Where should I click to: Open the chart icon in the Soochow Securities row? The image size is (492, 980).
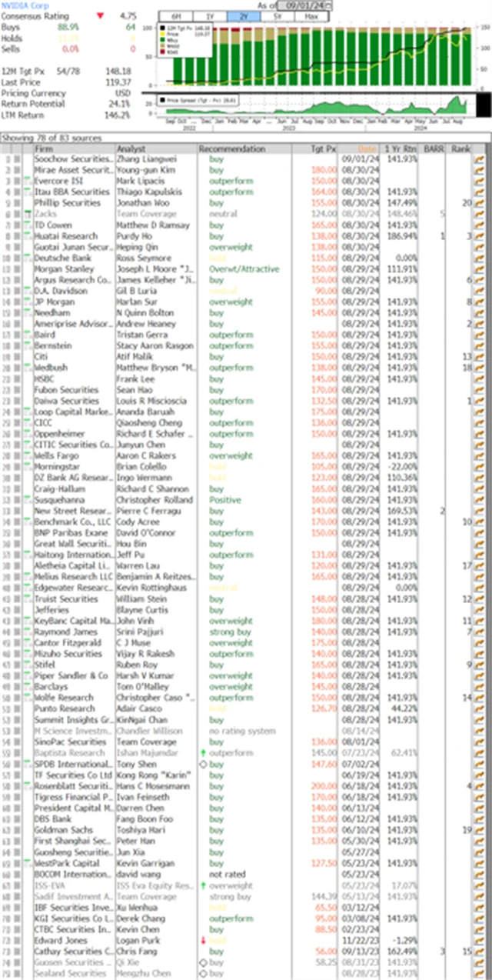point(480,158)
